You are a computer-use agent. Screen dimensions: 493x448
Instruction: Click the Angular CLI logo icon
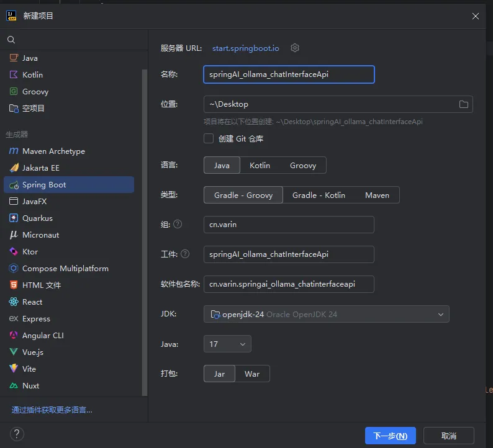14,335
